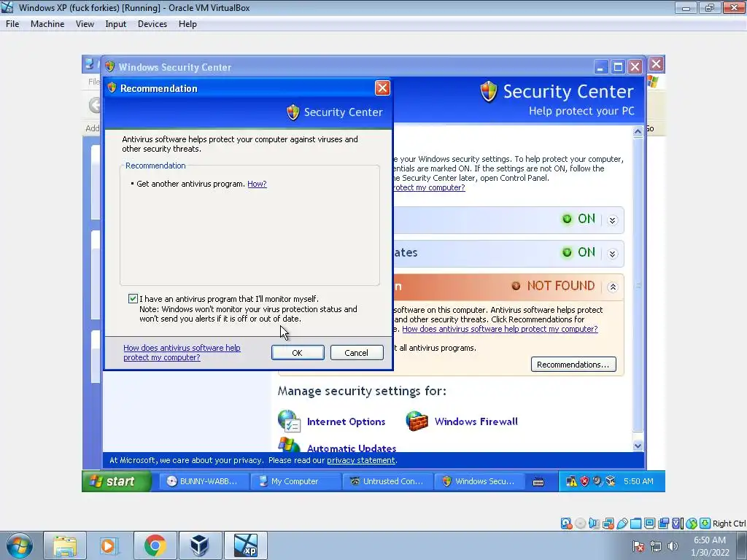Click Cancel in the Recommendation dialog
This screenshot has width=747, height=560.
[356, 352]
